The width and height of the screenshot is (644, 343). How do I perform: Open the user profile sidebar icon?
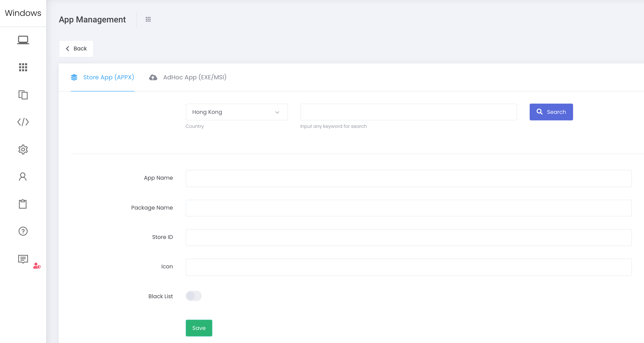click(23, 177)
